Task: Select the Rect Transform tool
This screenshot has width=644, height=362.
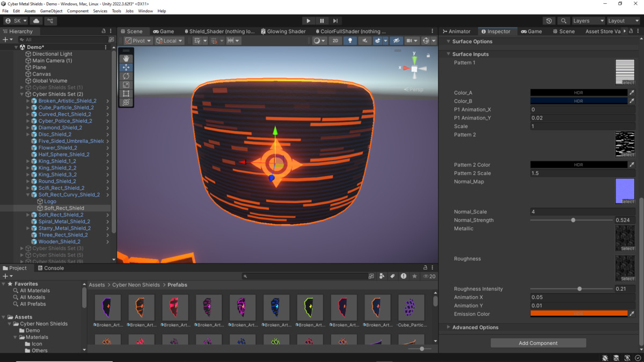Action: pyautogui.click(x=126, y=93)
